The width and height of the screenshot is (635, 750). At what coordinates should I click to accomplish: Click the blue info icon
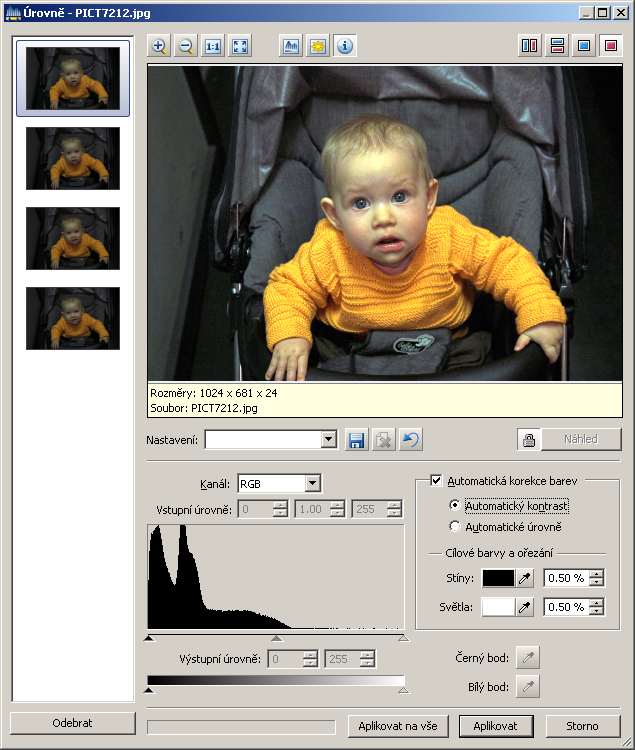(344, 46)
